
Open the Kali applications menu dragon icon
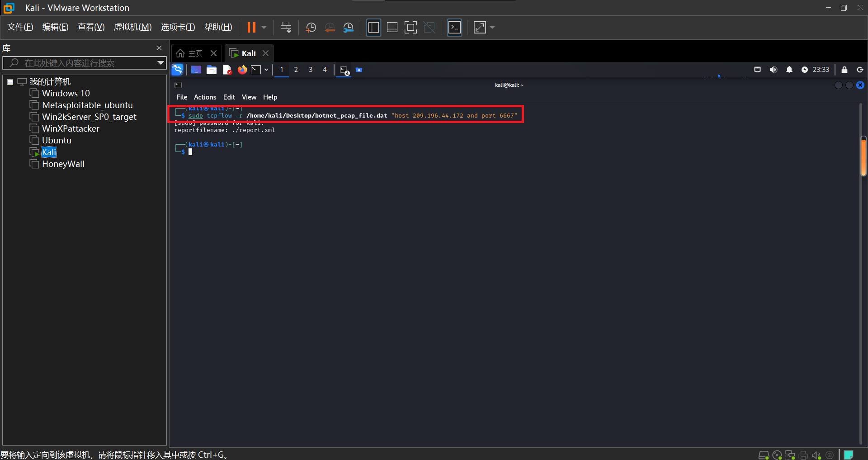(177, 70)
